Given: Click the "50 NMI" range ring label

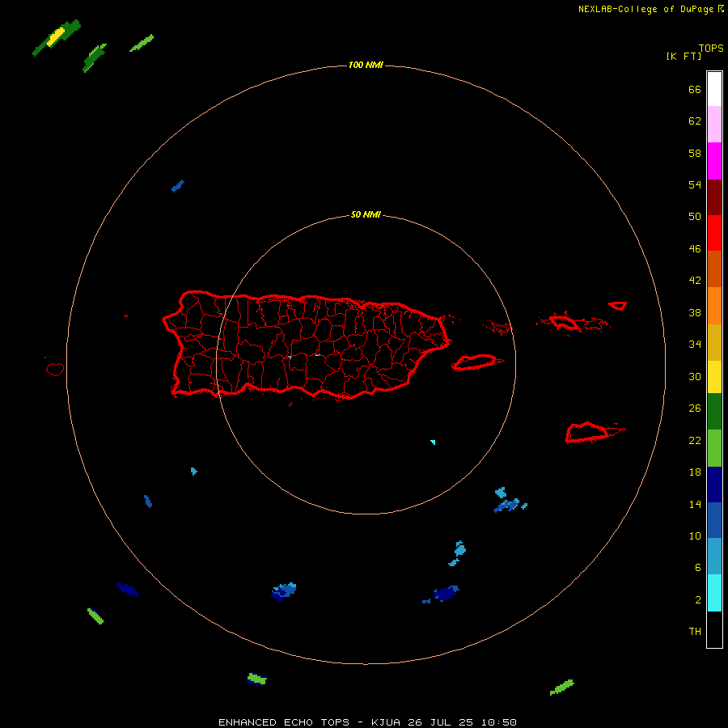Looking at the screenshot, I should coord(366,214).
